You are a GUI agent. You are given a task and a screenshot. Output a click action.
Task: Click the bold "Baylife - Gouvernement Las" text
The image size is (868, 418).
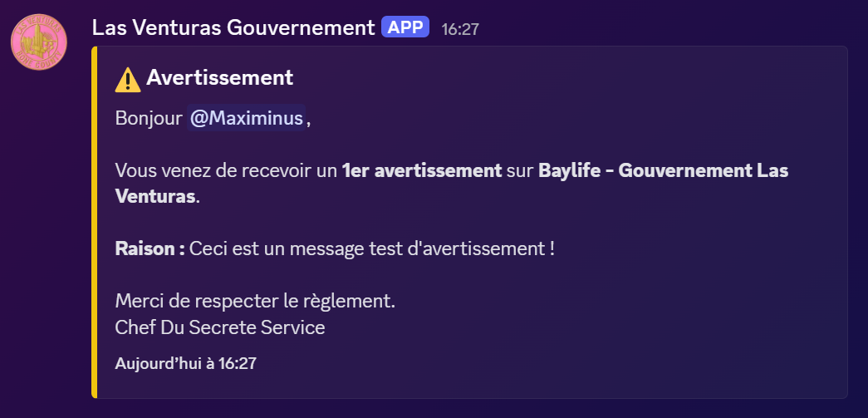(663, 171)
